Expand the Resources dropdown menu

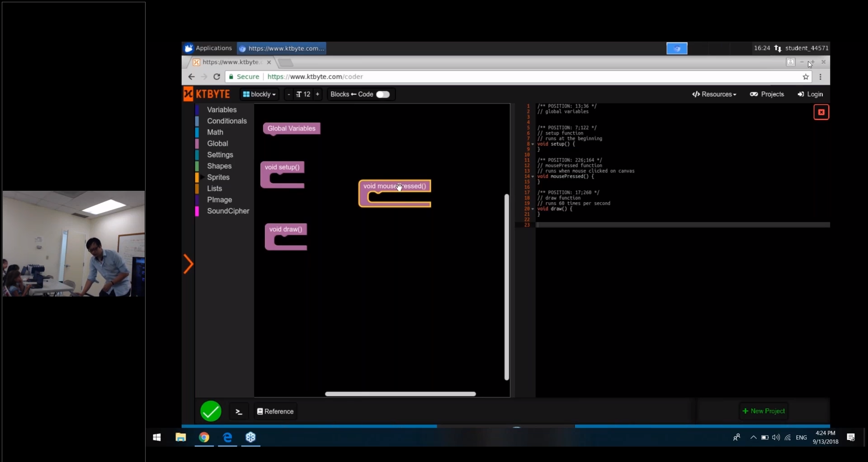coord(714,94)
